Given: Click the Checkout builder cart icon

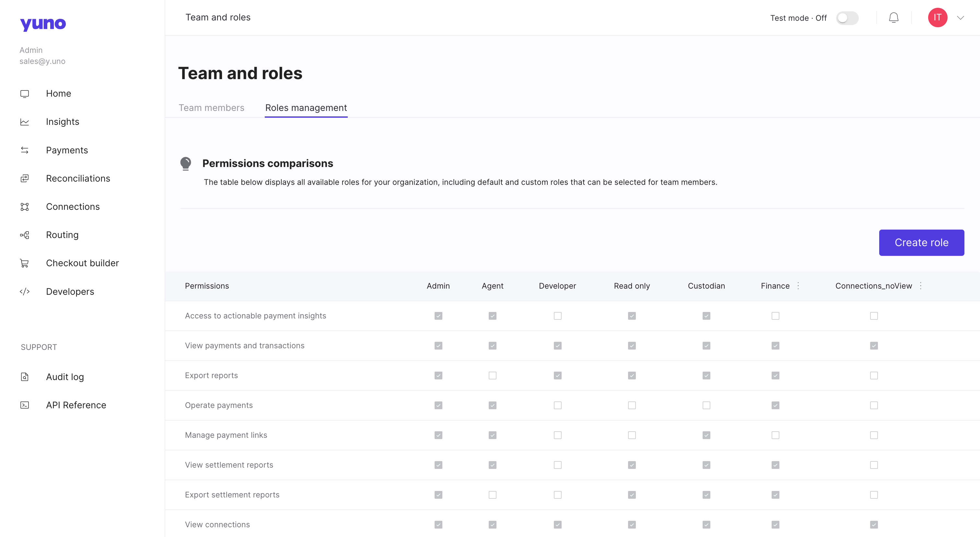Looking at the screenshot, I should point(25,263).
